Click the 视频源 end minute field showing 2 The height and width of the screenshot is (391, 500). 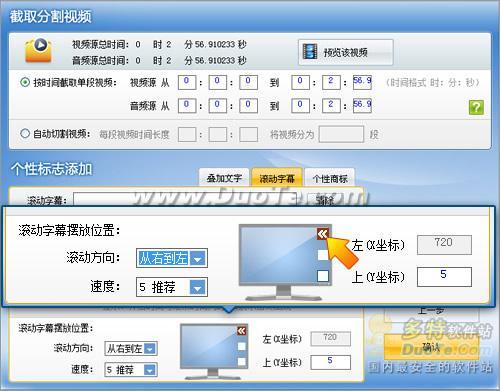pos(331,82)
